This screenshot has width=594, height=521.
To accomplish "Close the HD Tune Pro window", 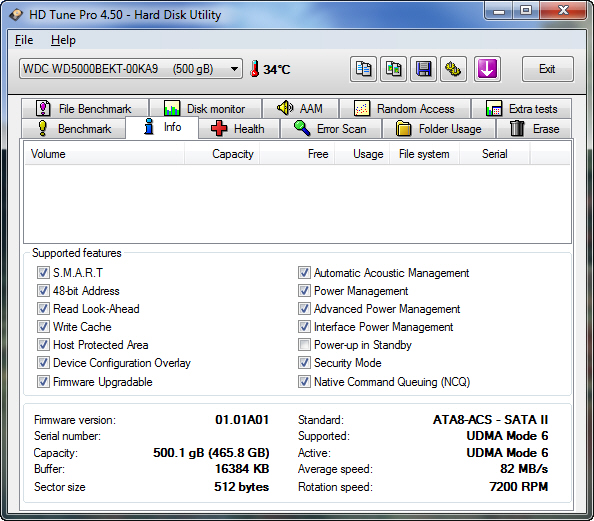I will pos(563,11).
